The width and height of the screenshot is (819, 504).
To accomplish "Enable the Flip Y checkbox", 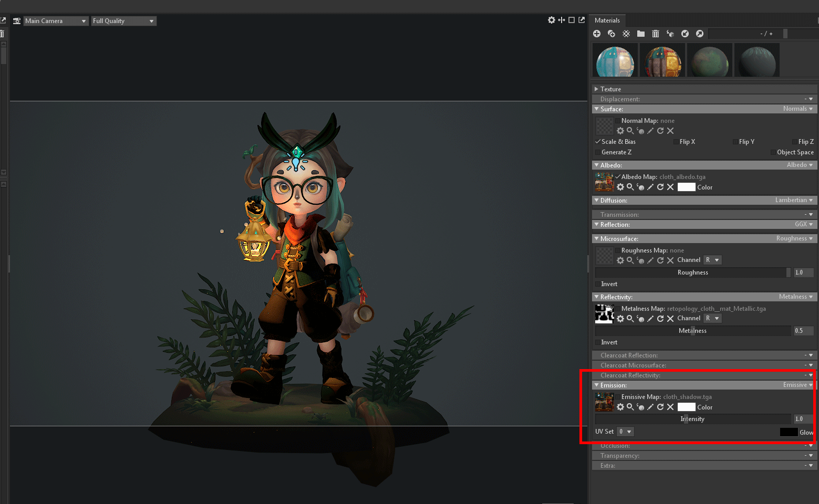I will (735, 142).
